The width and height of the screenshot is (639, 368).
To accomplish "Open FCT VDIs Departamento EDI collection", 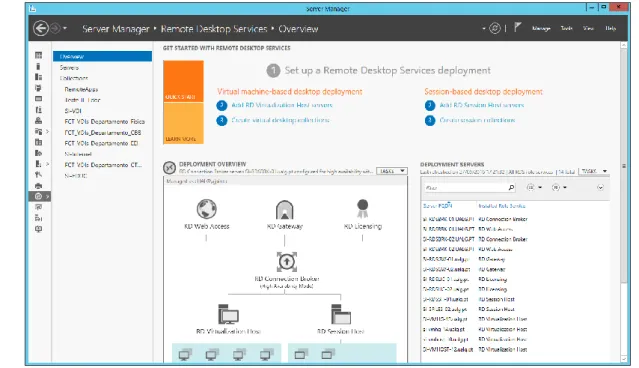I will [101, 143].
